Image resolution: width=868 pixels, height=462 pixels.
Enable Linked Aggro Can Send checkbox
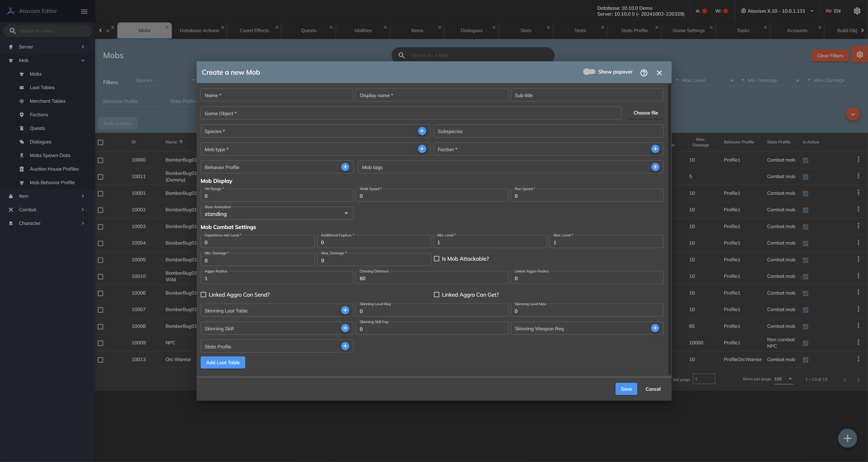(x=204, y=295)
